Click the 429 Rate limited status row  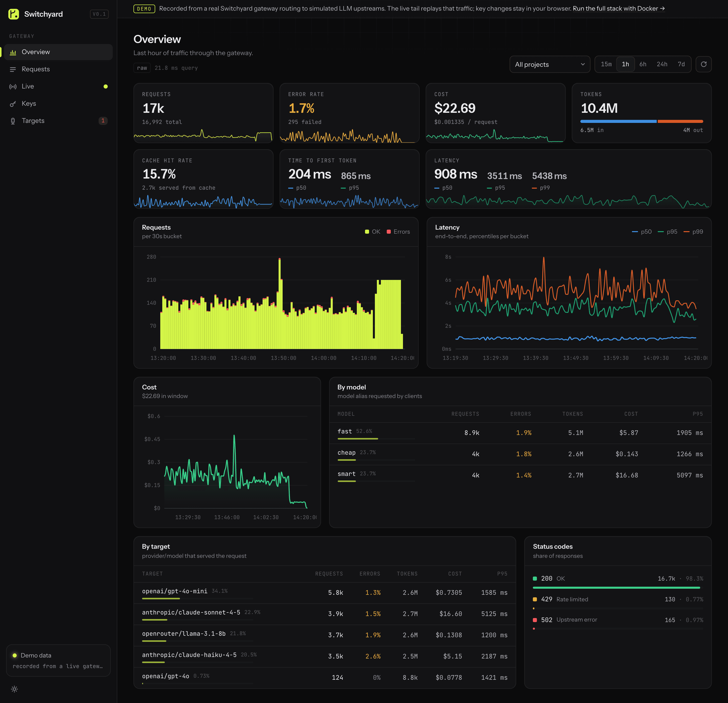click(x=618, y=603)
